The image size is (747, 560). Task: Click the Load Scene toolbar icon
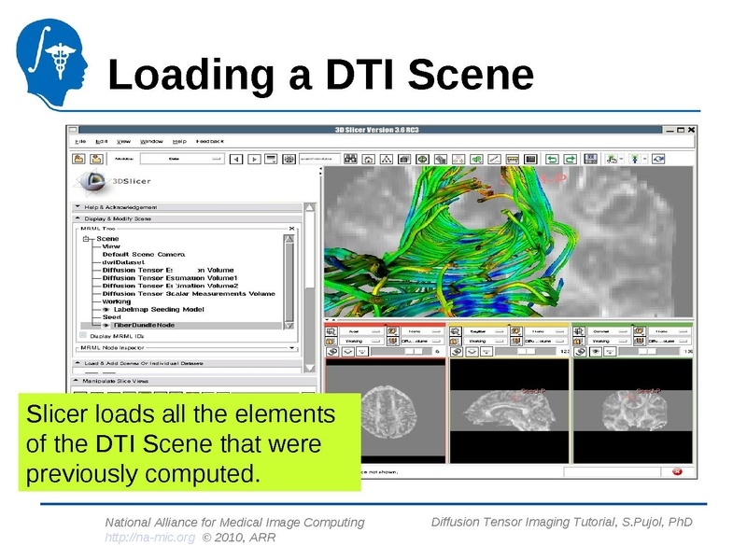point(78,159)
